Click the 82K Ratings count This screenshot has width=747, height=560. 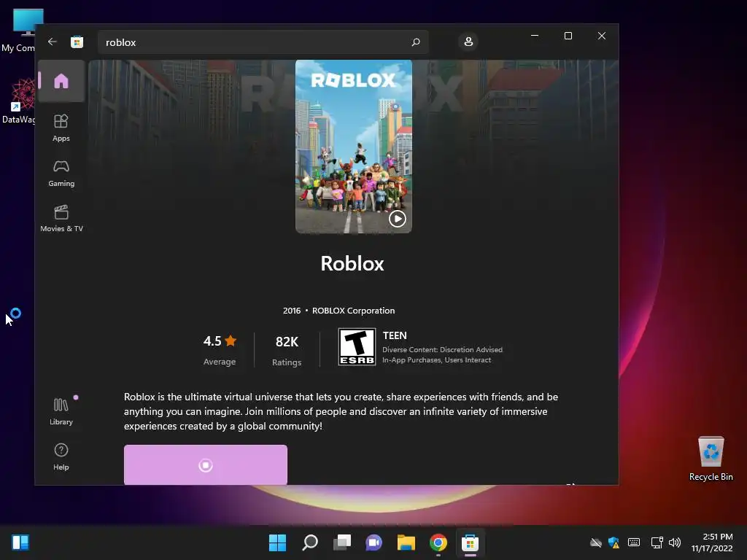(287, 351)
